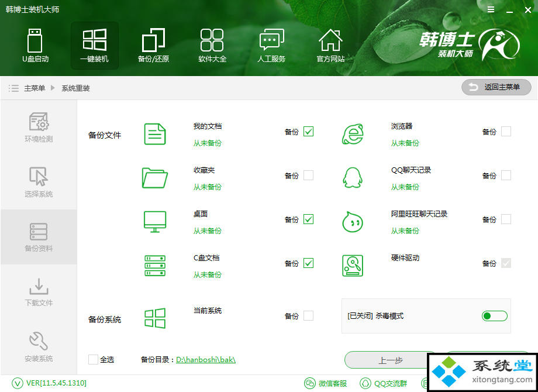Click the 硬件驱动 label text
This screenshot has height=392, width=538.
(405, 258)
